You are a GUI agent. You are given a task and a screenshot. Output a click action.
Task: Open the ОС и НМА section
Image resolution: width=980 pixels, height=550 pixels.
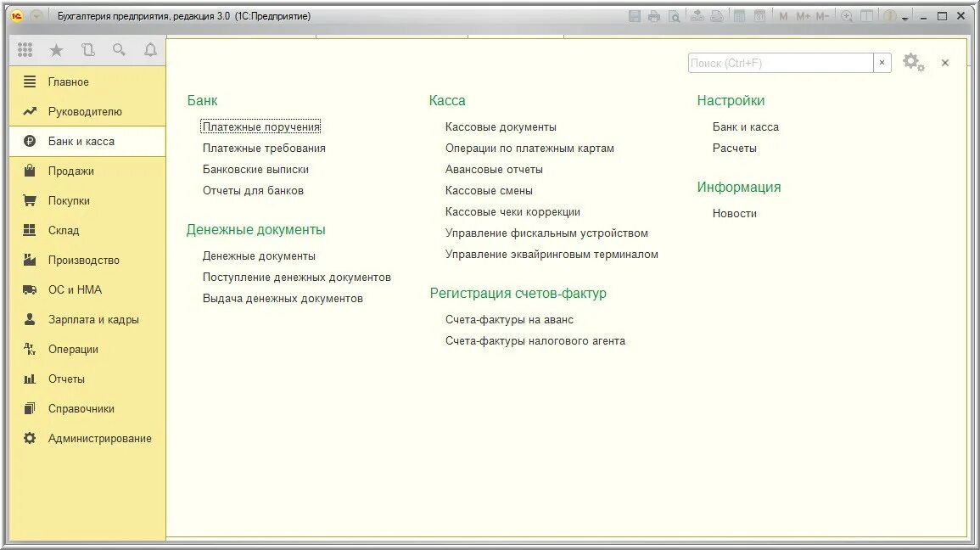tap(87, 289)
